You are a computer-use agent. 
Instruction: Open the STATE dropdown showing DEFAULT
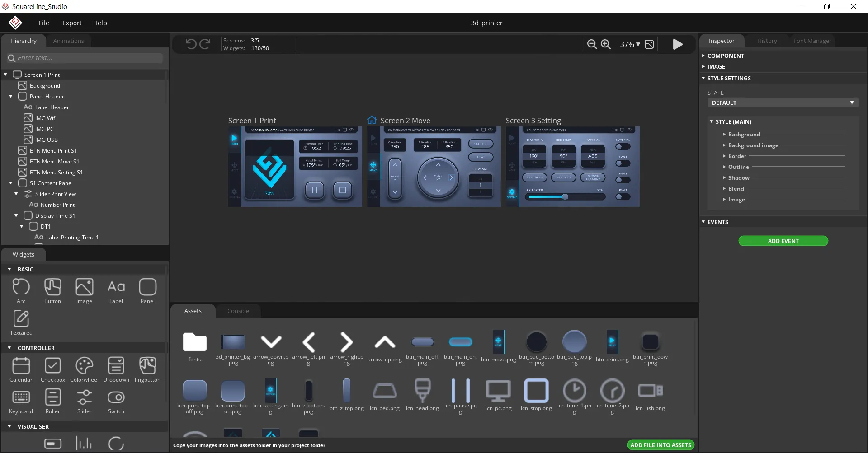(x=783, y=103)
